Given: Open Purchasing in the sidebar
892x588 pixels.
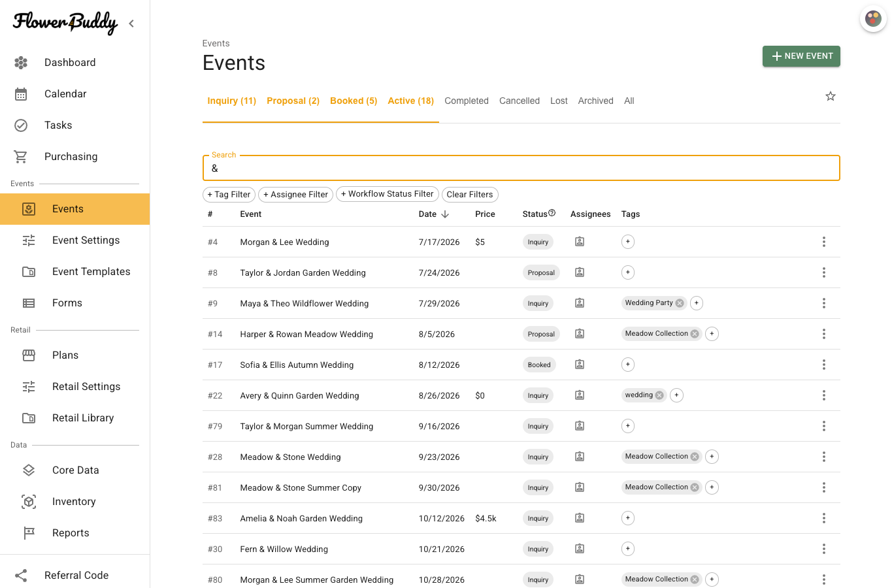Looking at the screenshot, I should pos(74,157).
